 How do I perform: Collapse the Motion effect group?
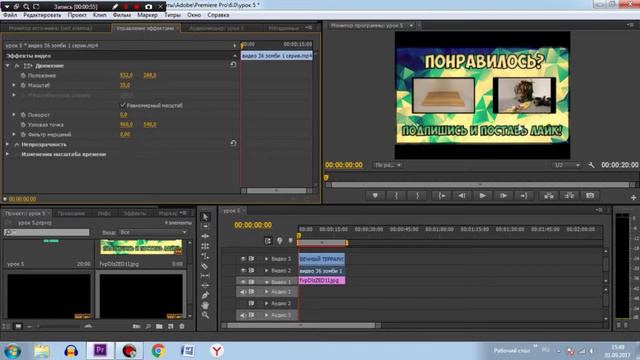pos(7,66)
